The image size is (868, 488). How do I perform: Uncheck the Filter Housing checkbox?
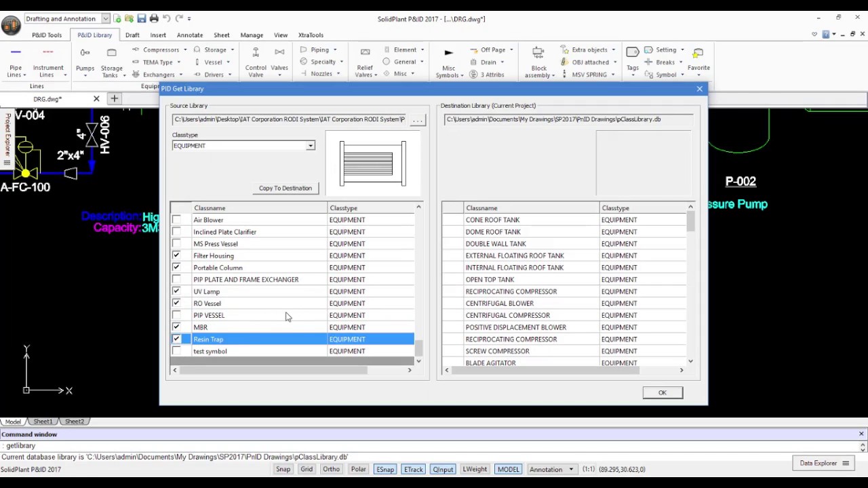point(176,256)
